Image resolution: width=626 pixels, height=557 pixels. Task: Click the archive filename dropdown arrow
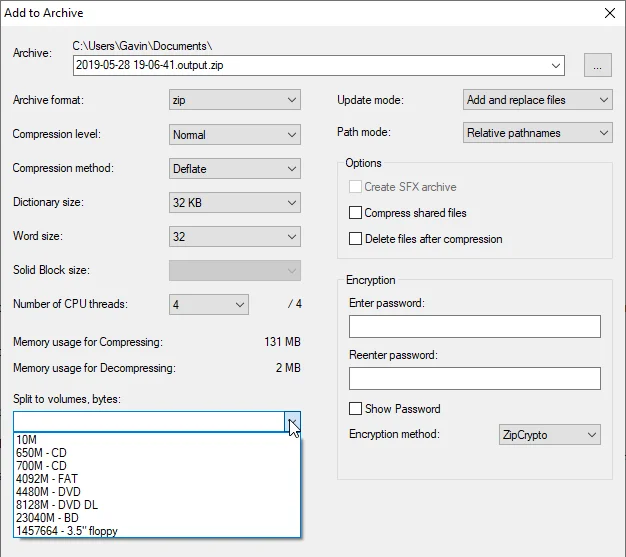pos(556,65)
